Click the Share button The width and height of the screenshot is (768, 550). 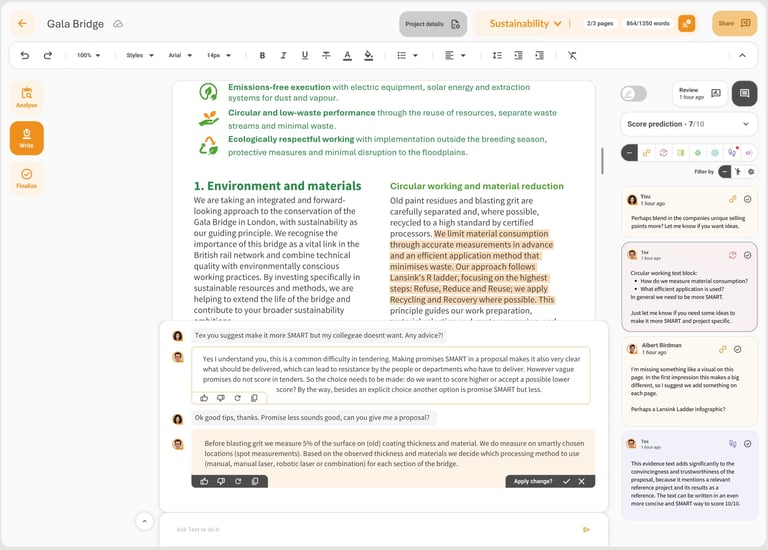pos(734,24)
